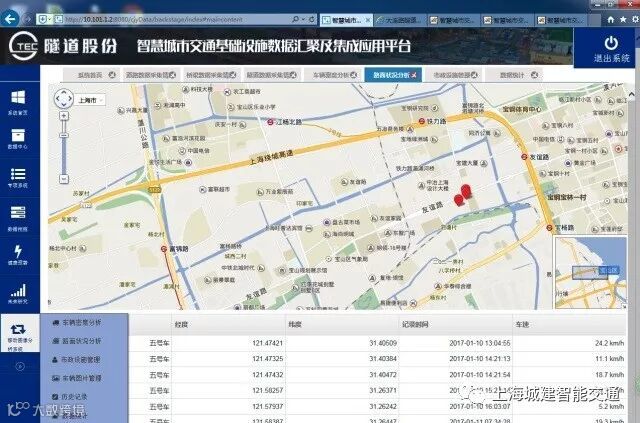The image size is (640, 423).
Task: Select the looped-arrows 移动图像分析系统 sidebar icon
Action: click(x=18, y=329)
